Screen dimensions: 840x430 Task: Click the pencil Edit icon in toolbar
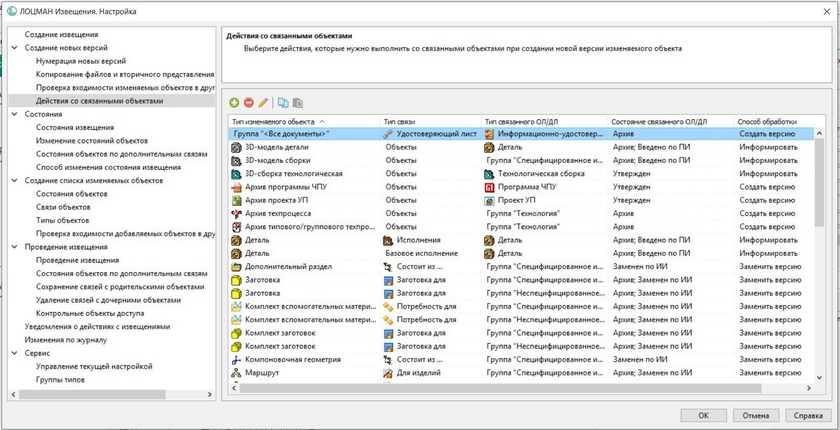point(263,103)
